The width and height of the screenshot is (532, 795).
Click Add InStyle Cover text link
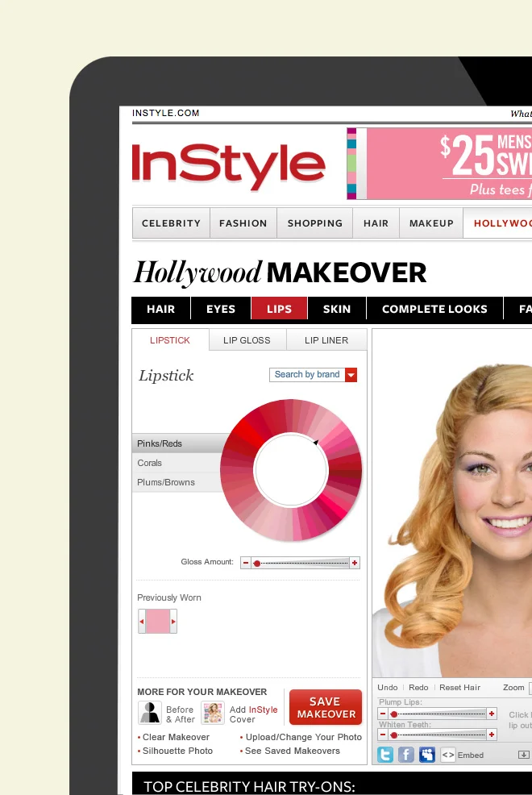(253, 714)
